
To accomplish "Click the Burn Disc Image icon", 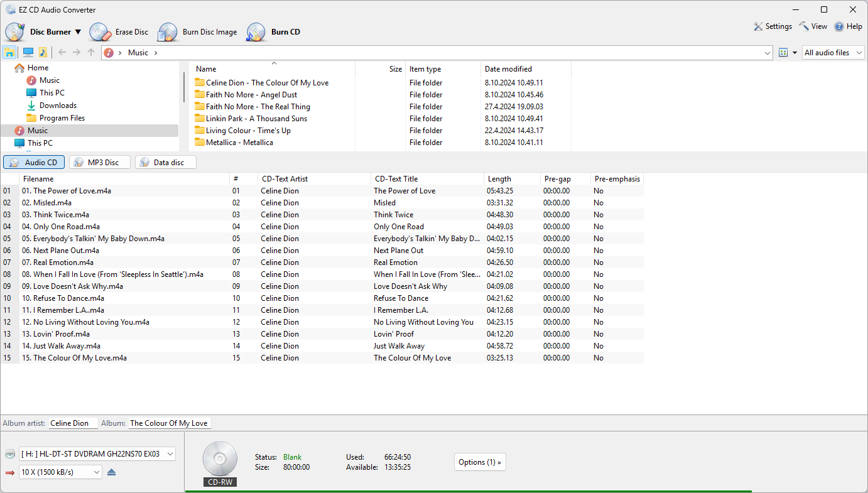I will [168, 32].
